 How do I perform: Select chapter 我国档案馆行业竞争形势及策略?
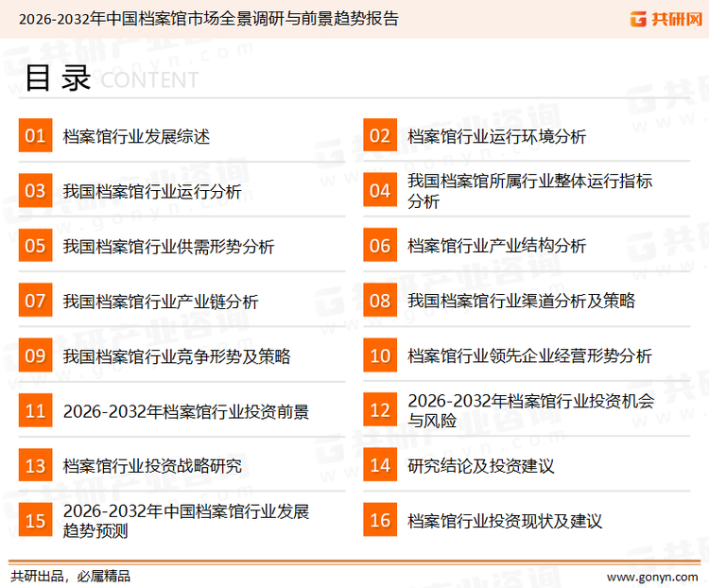(x=177, y=356)
